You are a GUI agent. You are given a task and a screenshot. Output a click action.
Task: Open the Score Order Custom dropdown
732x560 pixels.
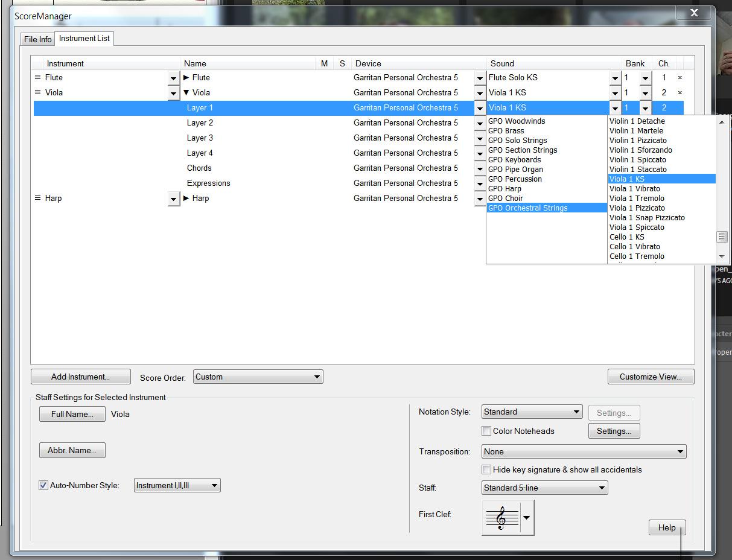[258, 377]
